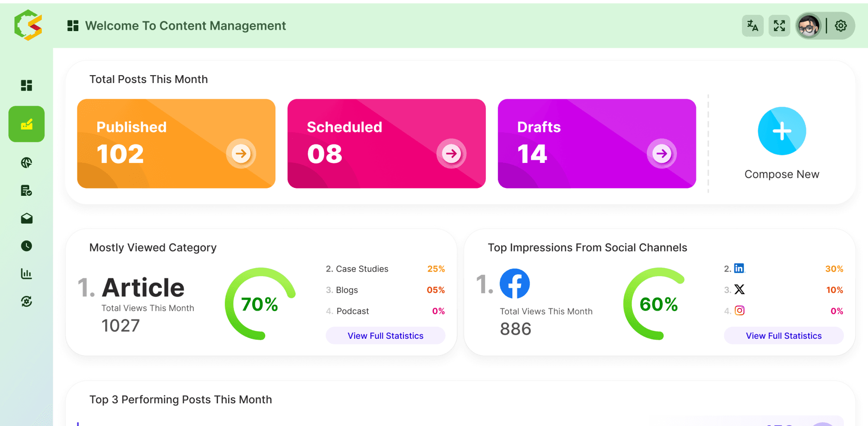The image size is (868, 426).
Task: Click the Compose New plus button
Action: (x=782, y=131)
